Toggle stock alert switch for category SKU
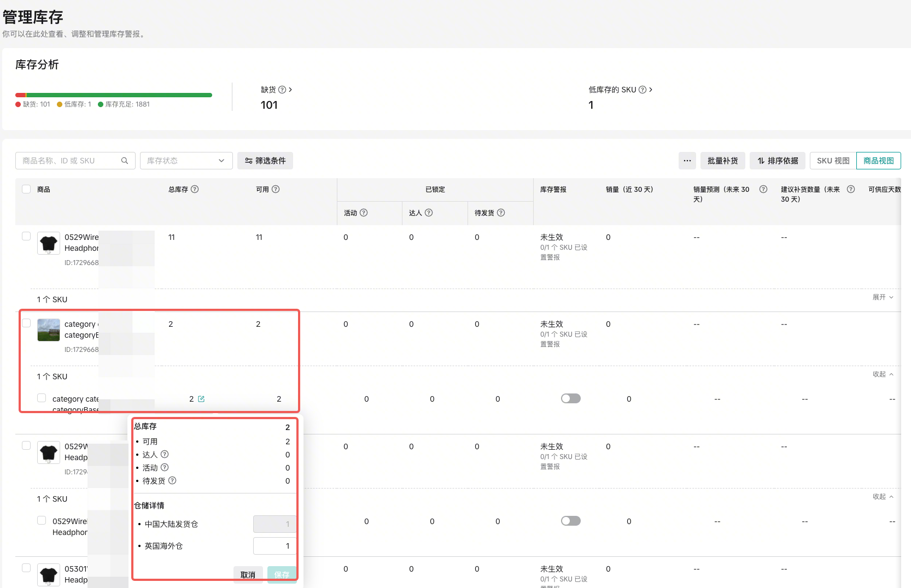The height and width of the screenshot is (588, 911). tap(570, 398)
